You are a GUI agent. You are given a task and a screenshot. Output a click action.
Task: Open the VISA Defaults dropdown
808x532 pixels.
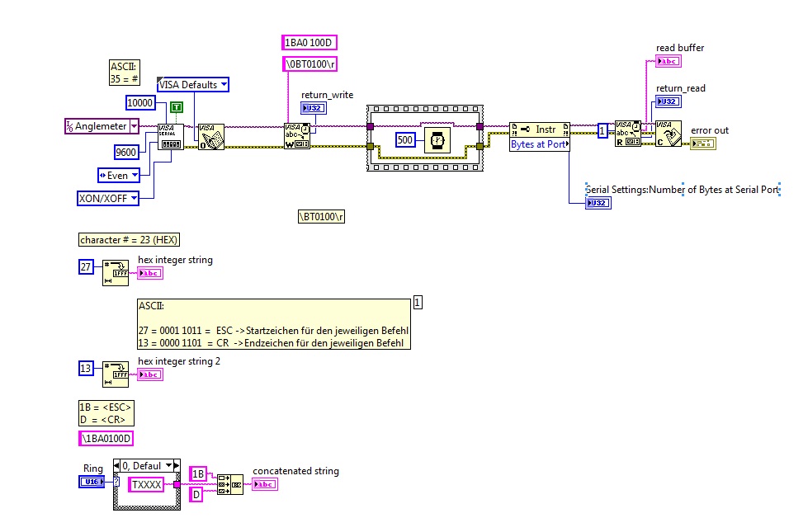pyautogui.click(x=224, y=84)
